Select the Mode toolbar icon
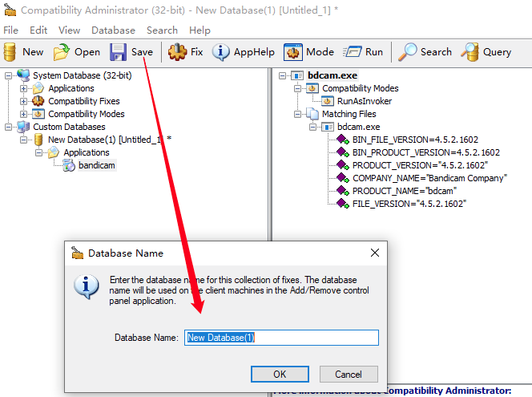532x397 pixels. tap(293, 52)
